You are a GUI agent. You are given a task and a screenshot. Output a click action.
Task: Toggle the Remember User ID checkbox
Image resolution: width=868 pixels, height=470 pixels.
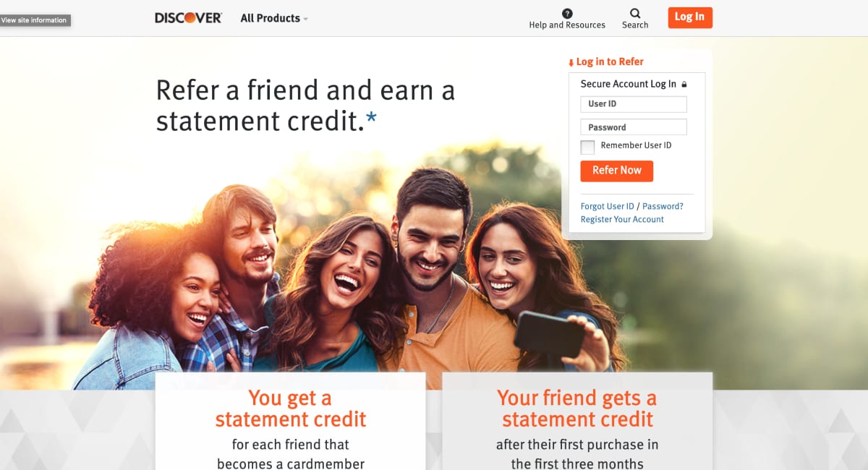[x=587, y=147]
